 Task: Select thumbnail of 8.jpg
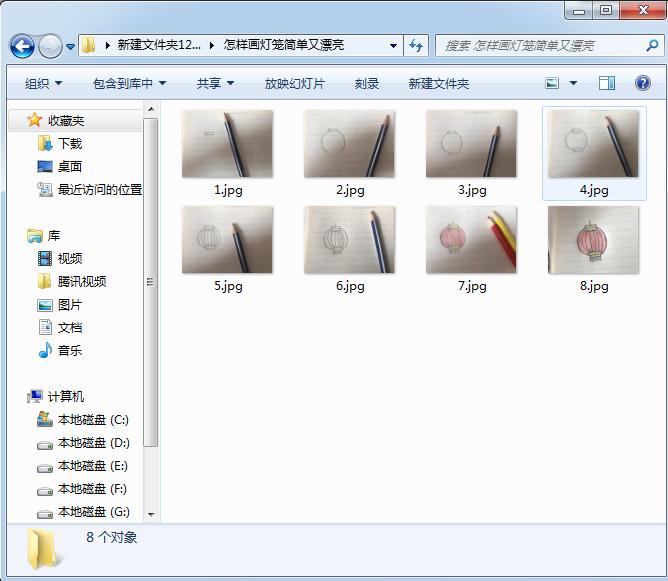(x=593, y=239)
